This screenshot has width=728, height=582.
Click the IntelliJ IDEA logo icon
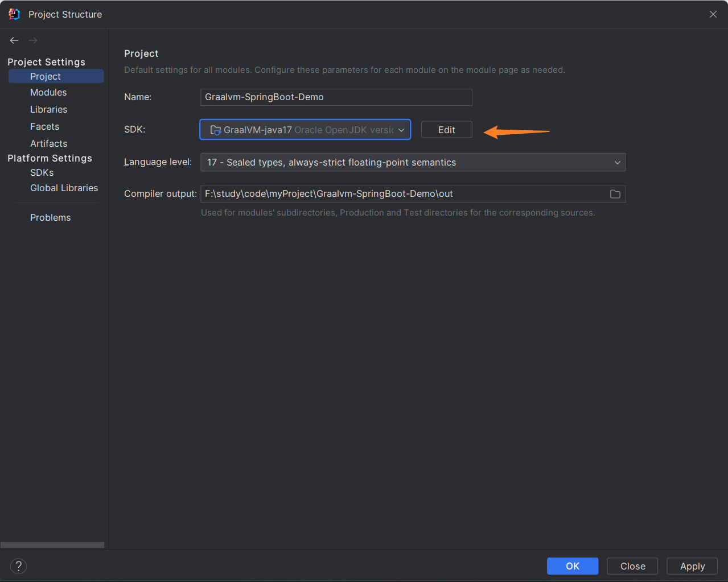[x=14, y=14]
